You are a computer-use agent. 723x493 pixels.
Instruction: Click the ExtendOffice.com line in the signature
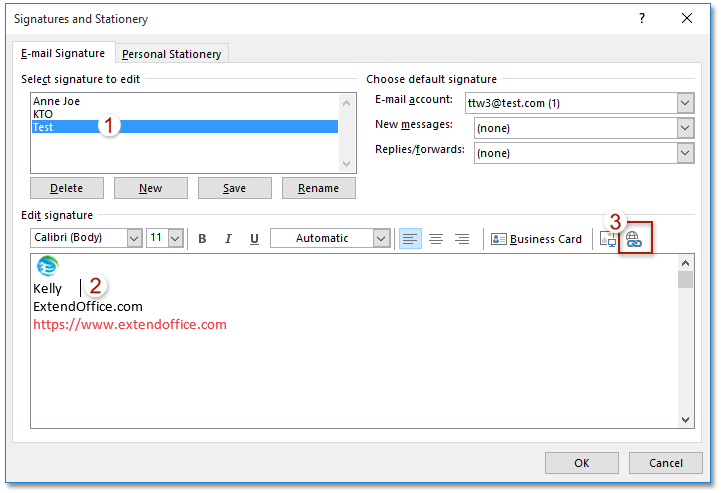(88, 307)
